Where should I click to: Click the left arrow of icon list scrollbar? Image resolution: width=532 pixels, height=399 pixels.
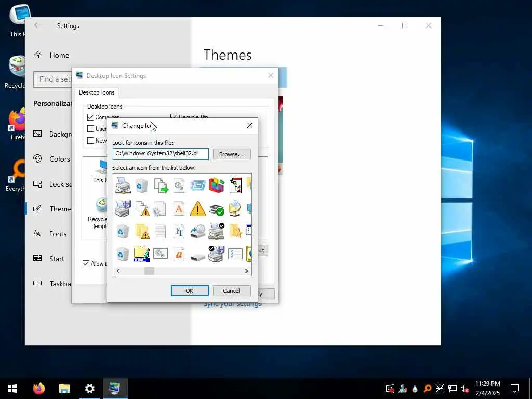[118, 271]
